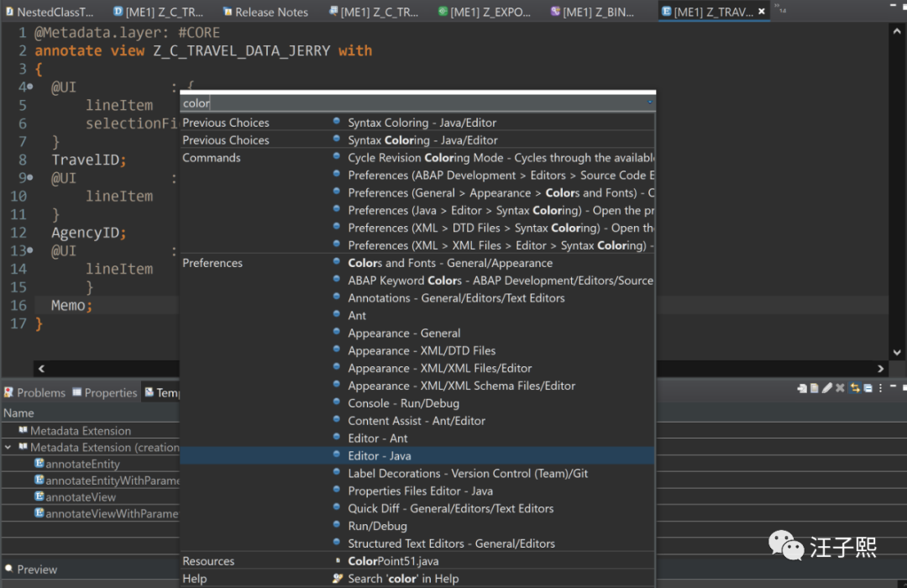Switch to the Release Notes editor tab
This screenshot has width=907, height=588.
coord(271,12)
